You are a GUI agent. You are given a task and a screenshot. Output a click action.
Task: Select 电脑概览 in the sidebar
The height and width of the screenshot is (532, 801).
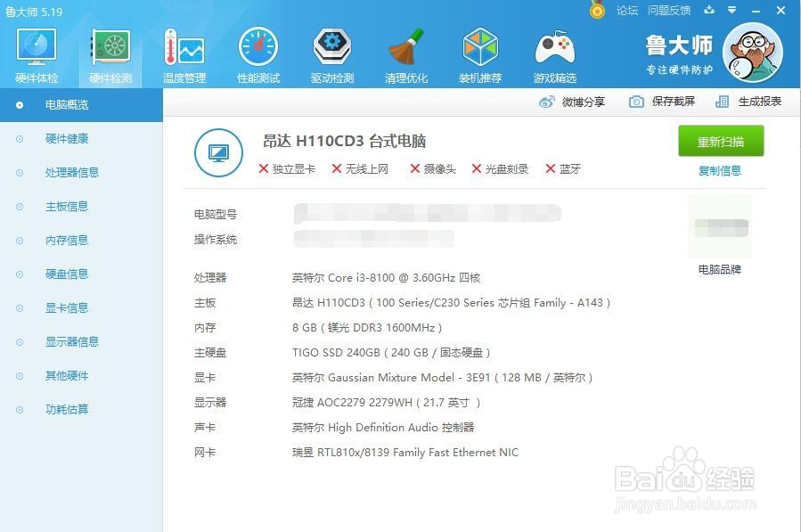[x=81, y=105]
